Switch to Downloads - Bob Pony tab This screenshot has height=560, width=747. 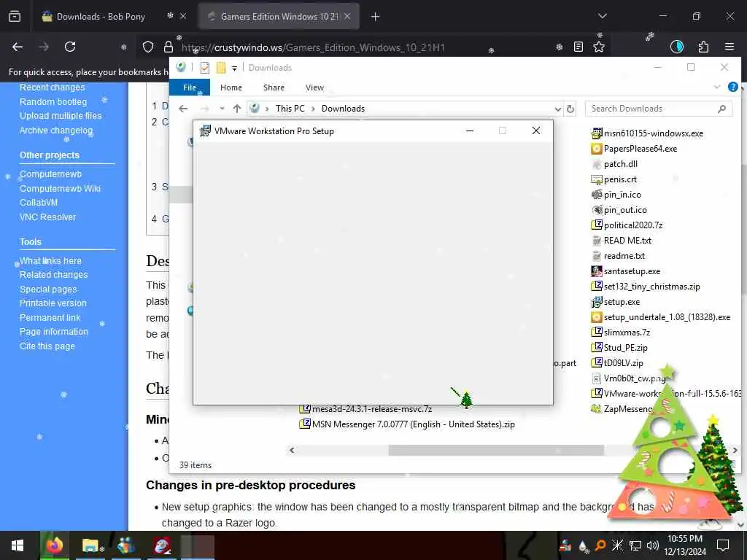[101, 17]
